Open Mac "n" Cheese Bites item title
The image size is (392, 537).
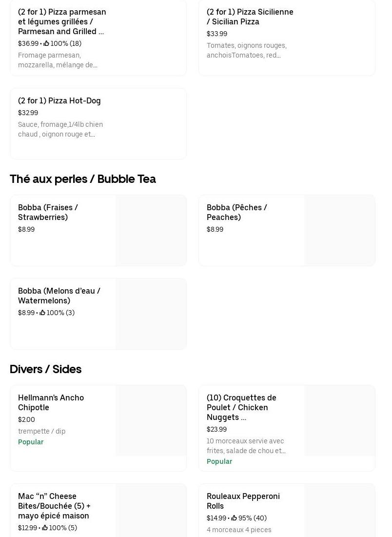tap(54, 506)
